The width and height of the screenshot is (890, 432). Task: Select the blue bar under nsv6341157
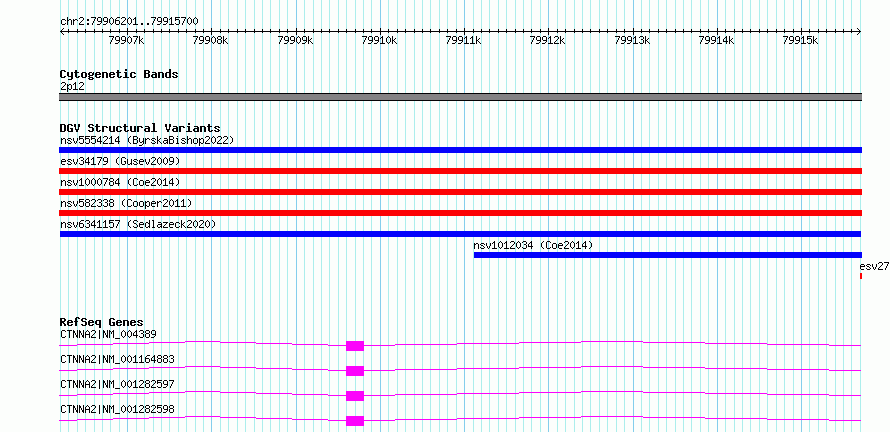click(460, 234)
